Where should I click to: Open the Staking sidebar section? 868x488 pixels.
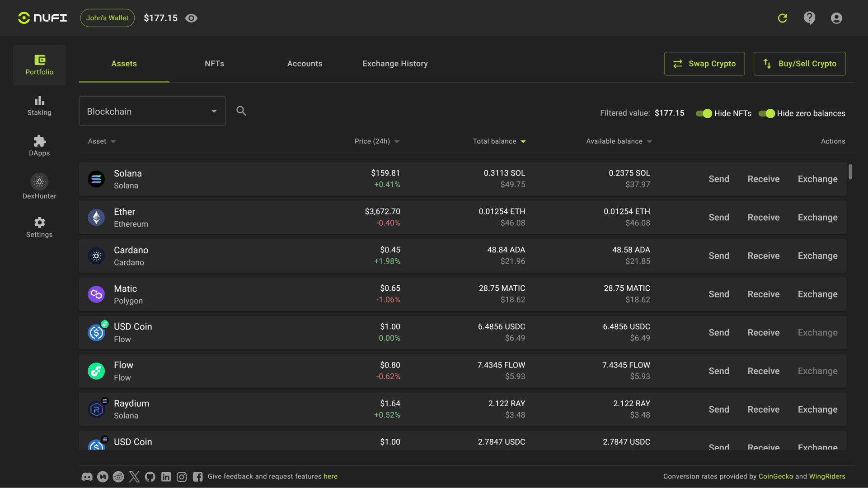tap(39, 106)
